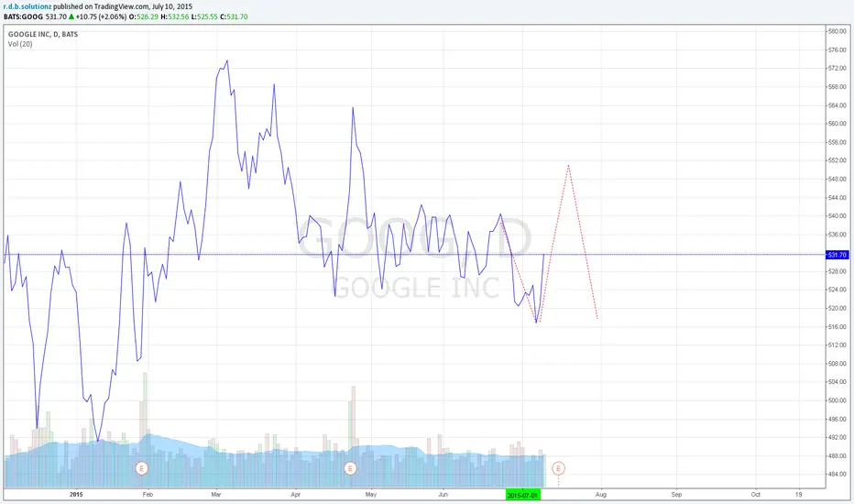Click the 2015 label on the time axis
The image size is (854, 504).
coord(76,495)
